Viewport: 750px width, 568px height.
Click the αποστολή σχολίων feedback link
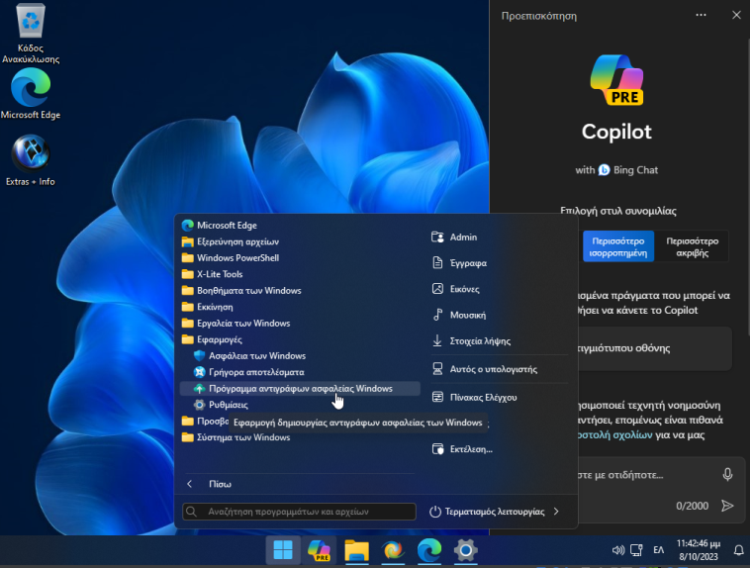pos(615,435)
